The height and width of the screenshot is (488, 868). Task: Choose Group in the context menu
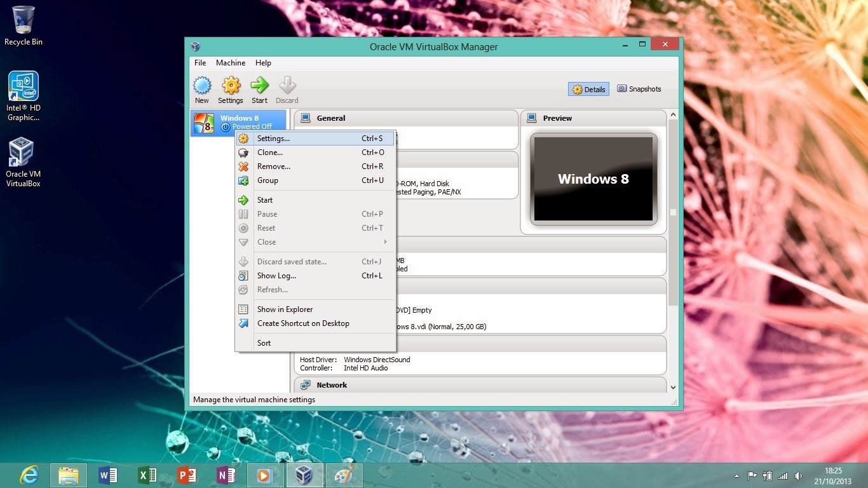pos(315,180)
